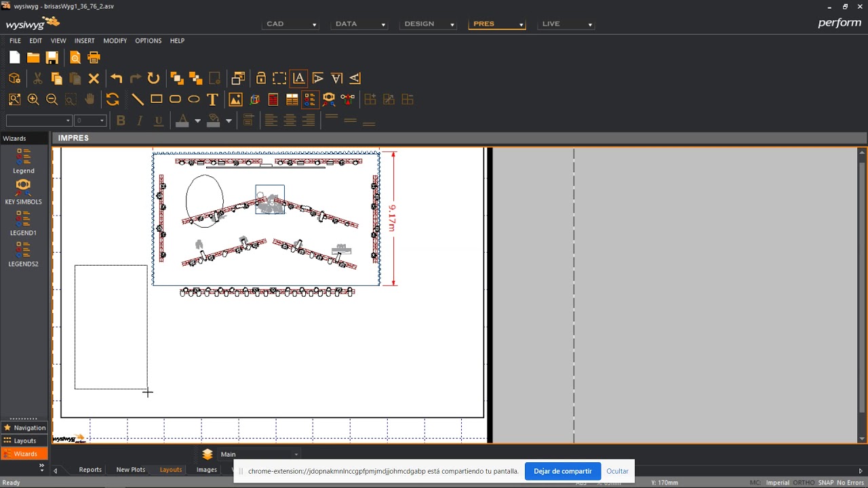Screen dimensions: 868x488
Task: Select the Rounded rectangle tool
Action: [x=175, y=100]
